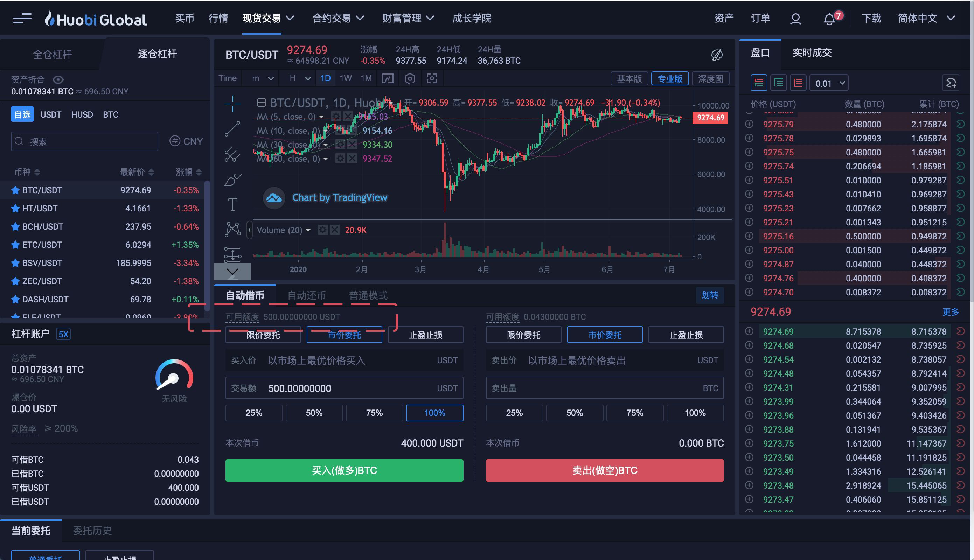This screenshot has height=560, width=974.
Task: Click the plus icon beside price 9275.79
Action: point(749,124)
